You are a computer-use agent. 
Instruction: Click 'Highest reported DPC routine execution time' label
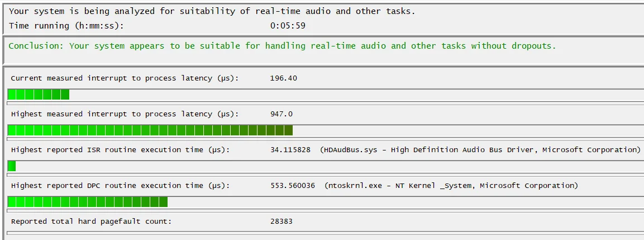(x=120, y=185)
